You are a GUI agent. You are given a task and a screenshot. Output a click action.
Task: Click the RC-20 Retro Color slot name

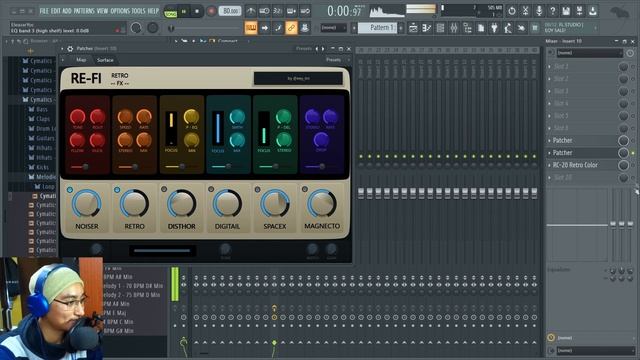tap(575, 165)
